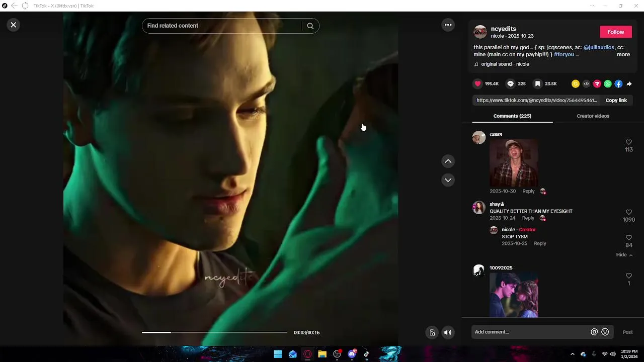Open more share options arrow
The height and width of the screenshot is (362, 644).
(629, 84)
